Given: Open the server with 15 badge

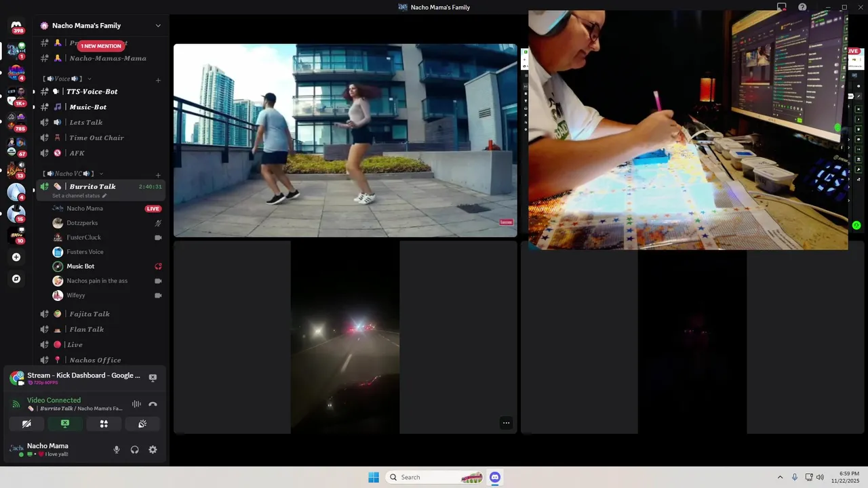Looking at the screenshot, I should point(16,213).
